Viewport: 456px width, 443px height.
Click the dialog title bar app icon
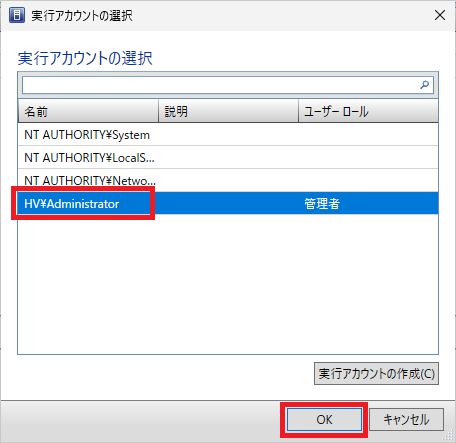click(x=17, y=15)
